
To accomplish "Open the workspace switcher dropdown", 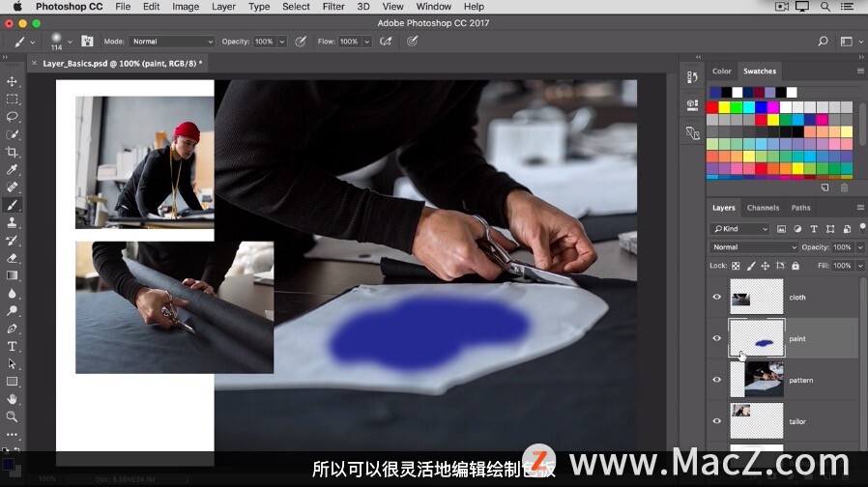I will 850,41.
